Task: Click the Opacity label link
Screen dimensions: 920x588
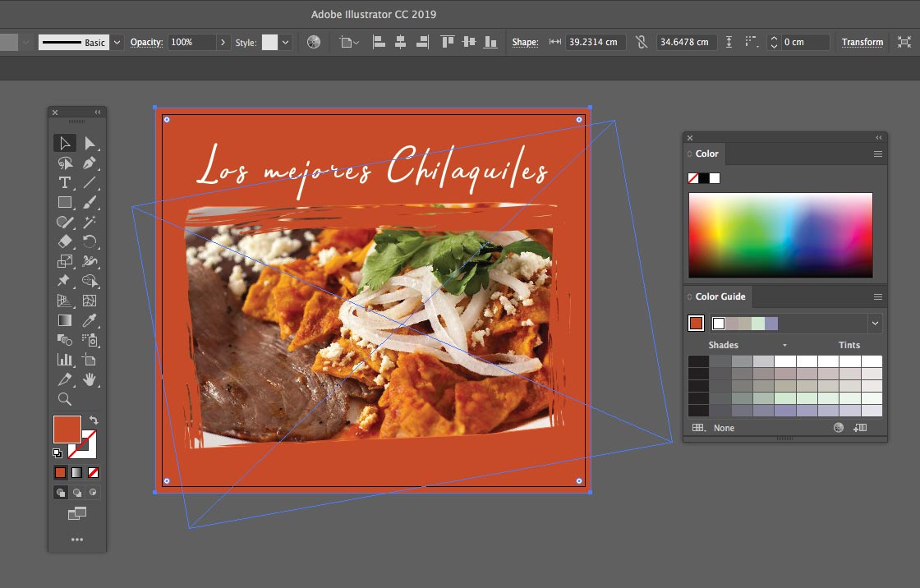Action: tap(147, 42)
